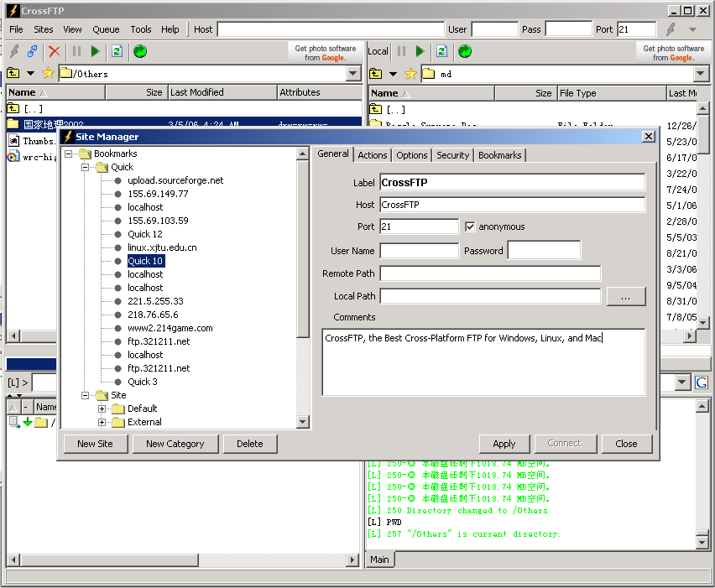The width and height of the screenshot is (715, 588).
Task: Select www2.214game.com bookmark
Action: [170, 328]
